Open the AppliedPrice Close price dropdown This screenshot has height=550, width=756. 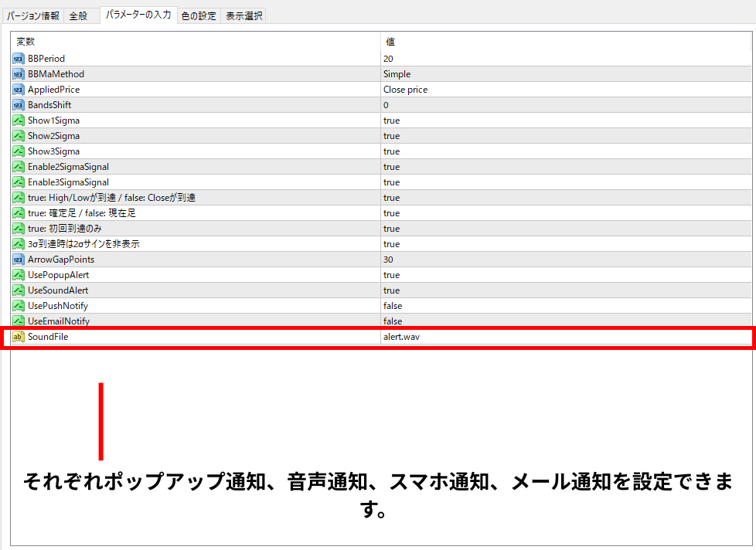[405, 90]
